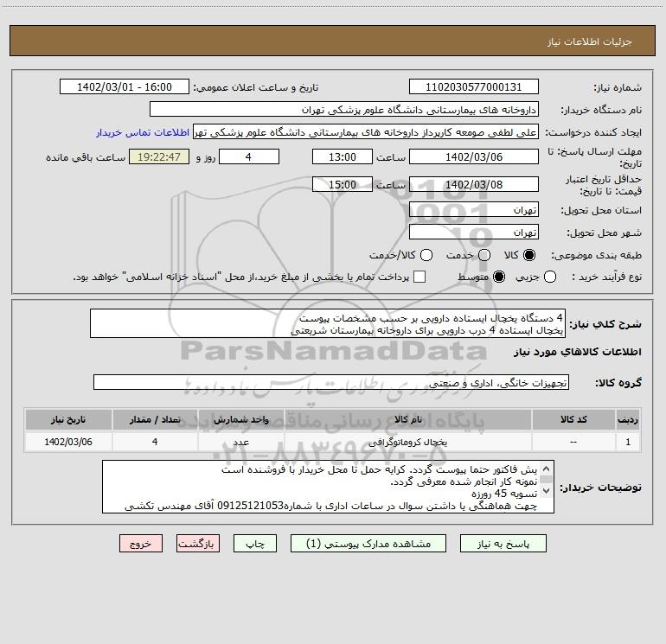Click the buyer notes text area
Image resolution: width=666 pixels, height=644 pixels.
(x=328, y=487)
